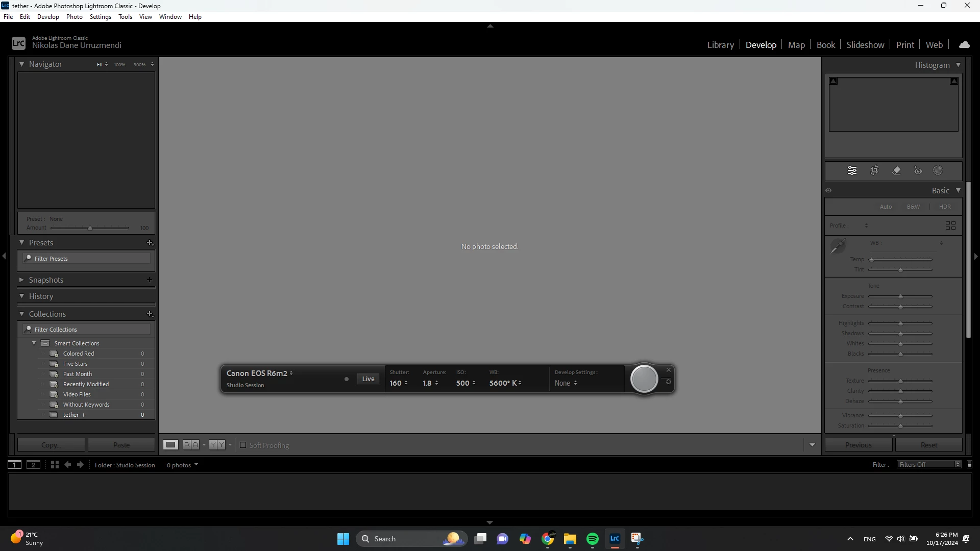Enable the Soft Proofing checkbox
The height and width of the screenshot is (551, 980).
click(x=243, y=445)
